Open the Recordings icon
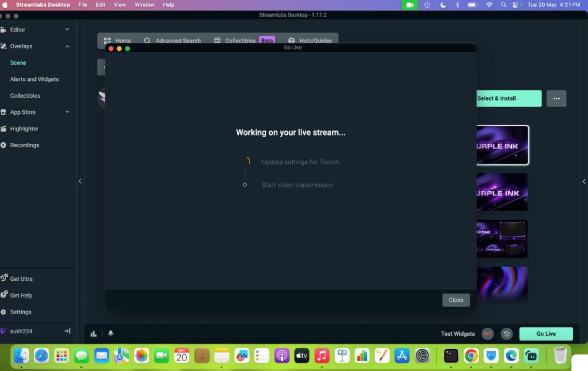 3,145
